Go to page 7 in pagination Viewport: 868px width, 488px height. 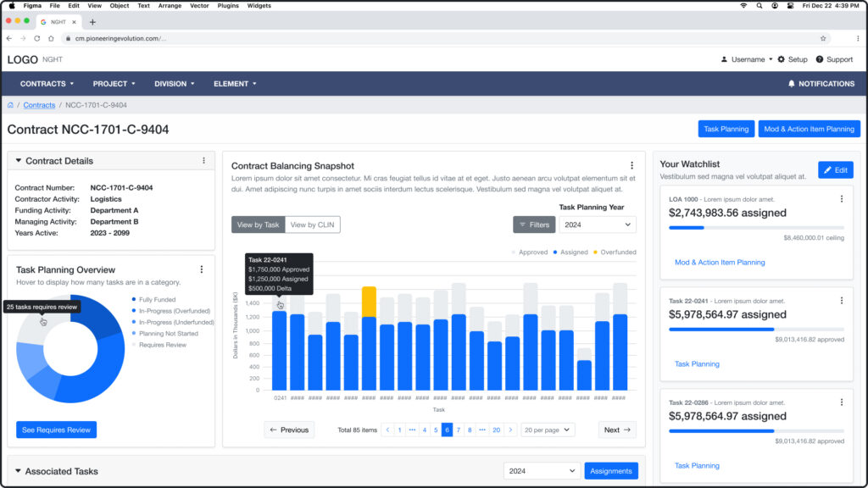click(459, 430)
